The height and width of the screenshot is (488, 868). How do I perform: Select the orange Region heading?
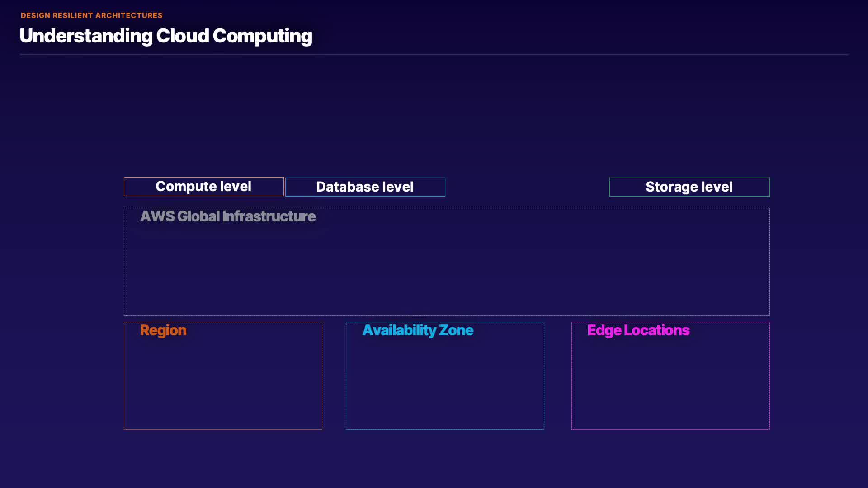(163, 330)
